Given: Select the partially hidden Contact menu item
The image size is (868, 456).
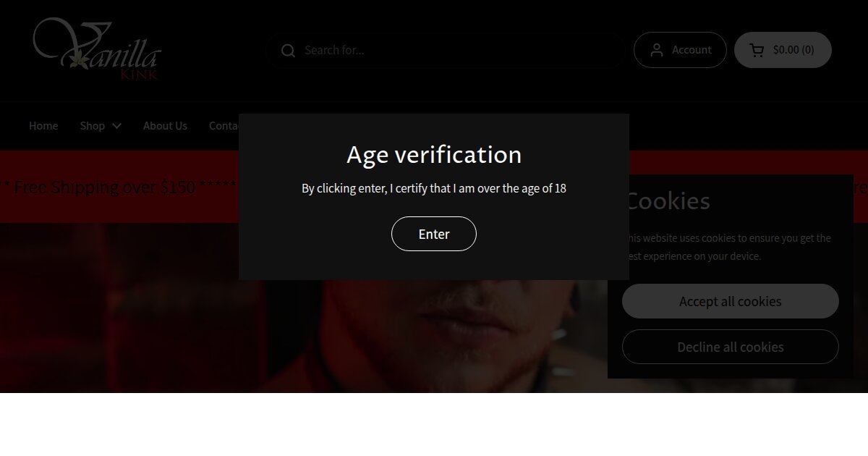Looking at the screenshot, I should tap(224, 126).
